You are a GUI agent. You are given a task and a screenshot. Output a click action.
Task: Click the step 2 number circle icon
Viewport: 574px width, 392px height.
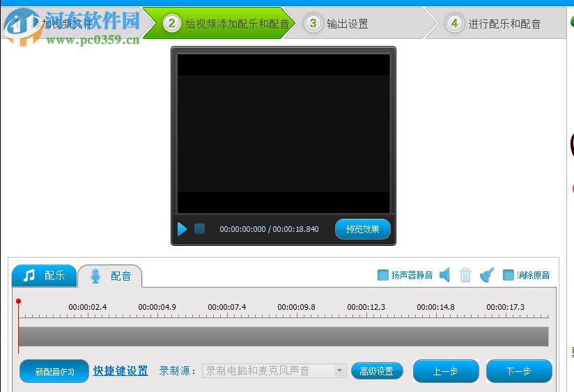pos(171,24)
